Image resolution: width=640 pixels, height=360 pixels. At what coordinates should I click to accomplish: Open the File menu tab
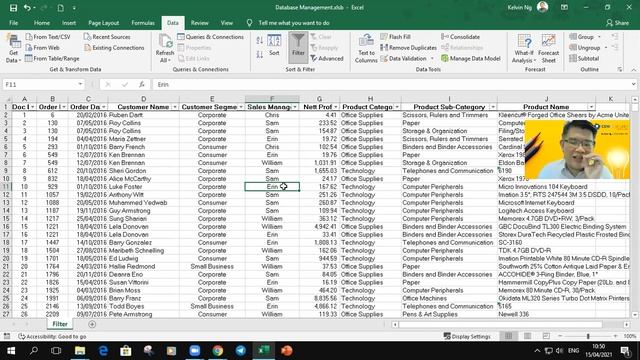click(x=13, y=23)
